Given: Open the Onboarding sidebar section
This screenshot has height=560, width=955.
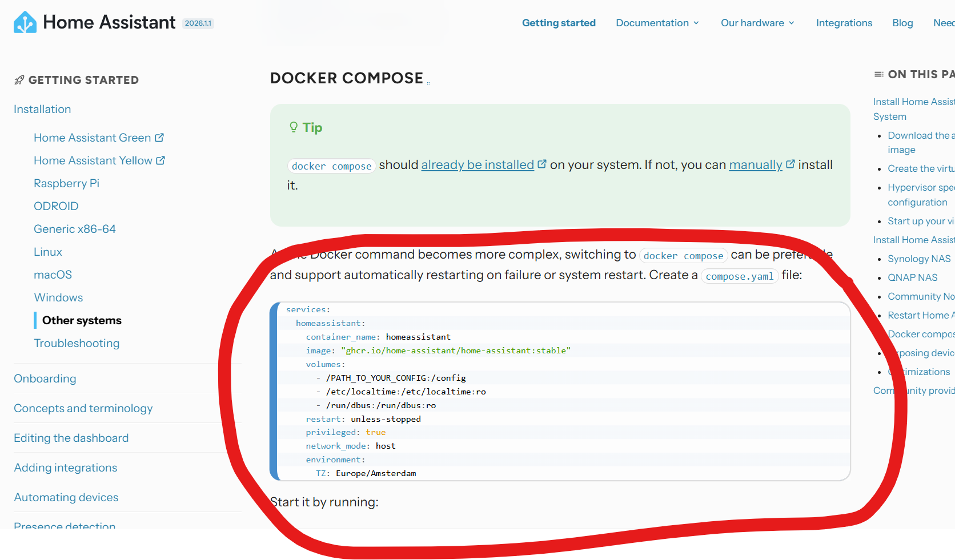Looking at the screenshot, I should click(x=45, y=378).
